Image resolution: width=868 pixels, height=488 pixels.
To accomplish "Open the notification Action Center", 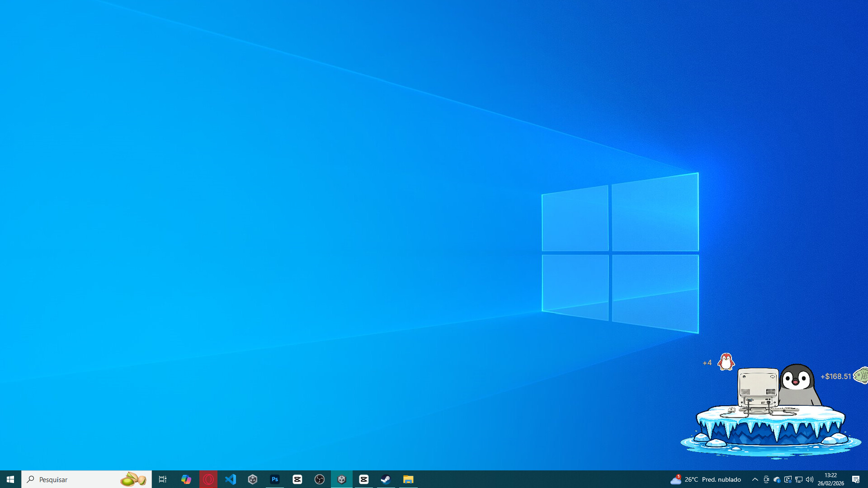I will (x=856, y=479).
